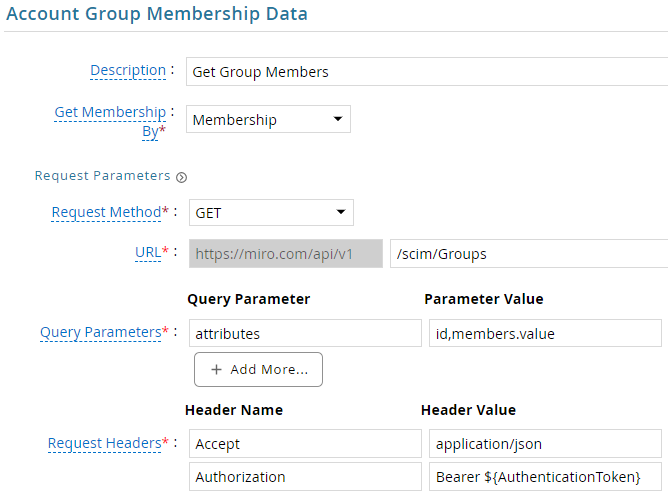Click the Request Parameters section heading

click(x=102, y=175)
